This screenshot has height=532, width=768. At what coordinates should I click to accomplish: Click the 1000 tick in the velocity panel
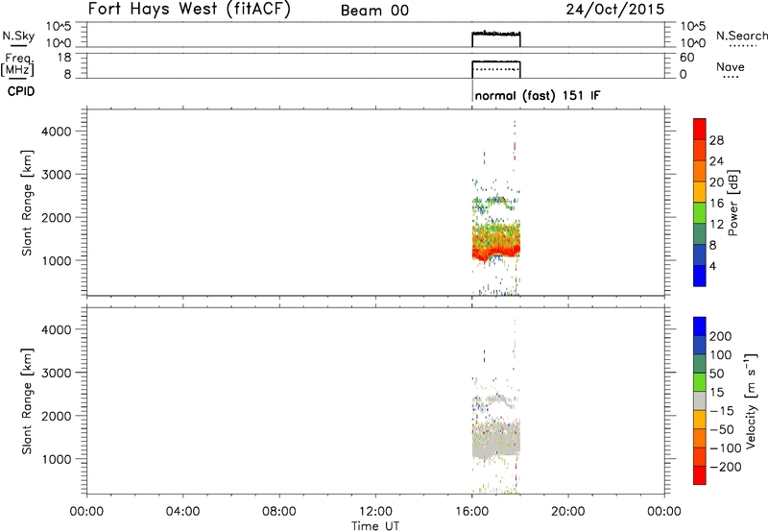(x=57, y=459)
